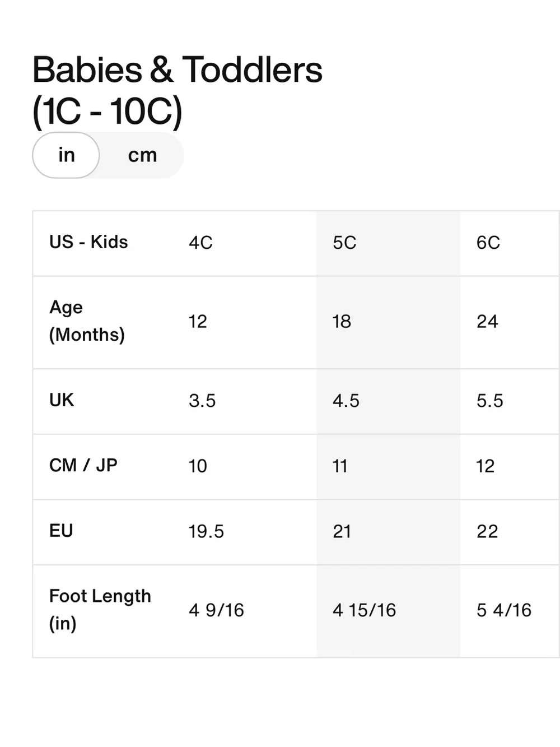Click the 'EU' row label
Image resolution: width=560 pixels, height=747 pixels.
(61, 531)
